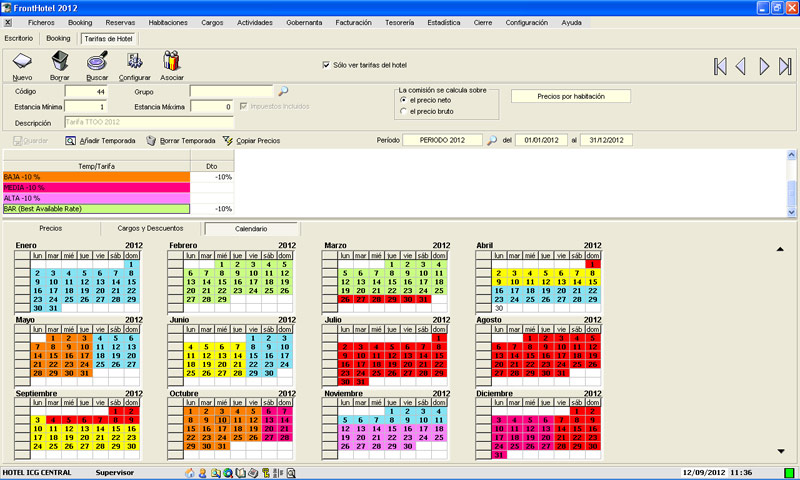Click the period search magnifier icon
Screen dimensions: 800x480
491,141
